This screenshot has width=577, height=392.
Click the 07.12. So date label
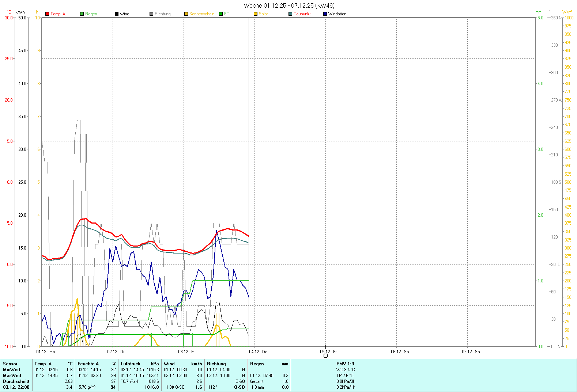click(471, 352)
